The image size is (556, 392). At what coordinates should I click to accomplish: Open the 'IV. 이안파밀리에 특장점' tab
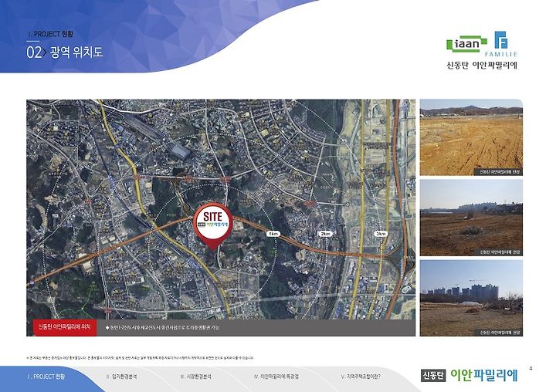pos(276,377)
